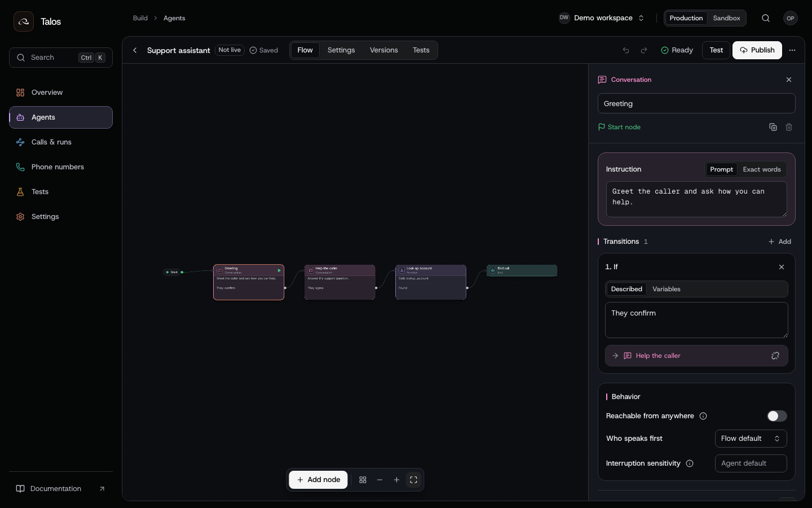Switch to the Flow tab

click(305, 50)
